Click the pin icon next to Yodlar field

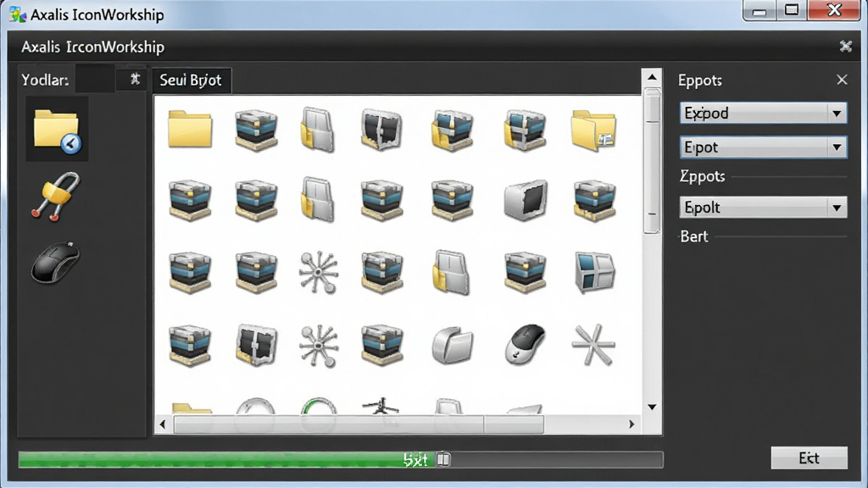click(135, 80)
